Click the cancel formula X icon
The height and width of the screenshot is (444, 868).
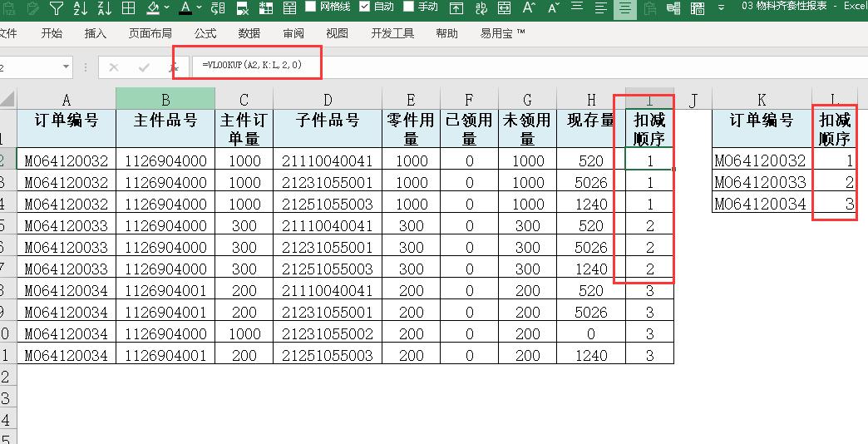pos(114,67)
